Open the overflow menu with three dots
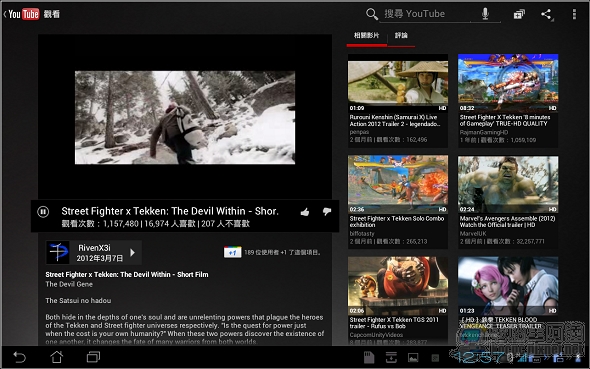590x369 pixels. tap(574, 14)
